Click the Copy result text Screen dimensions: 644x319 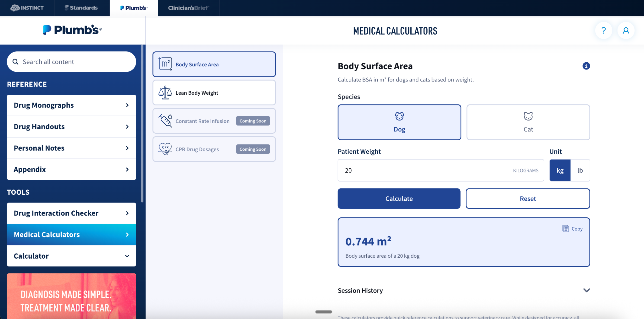click(x=577, y=229)
